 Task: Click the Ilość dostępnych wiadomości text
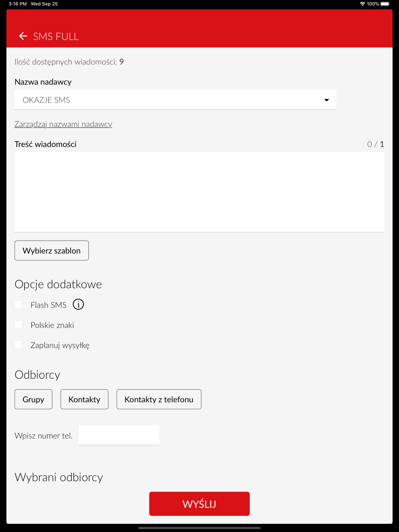click(x=69, y=62)
